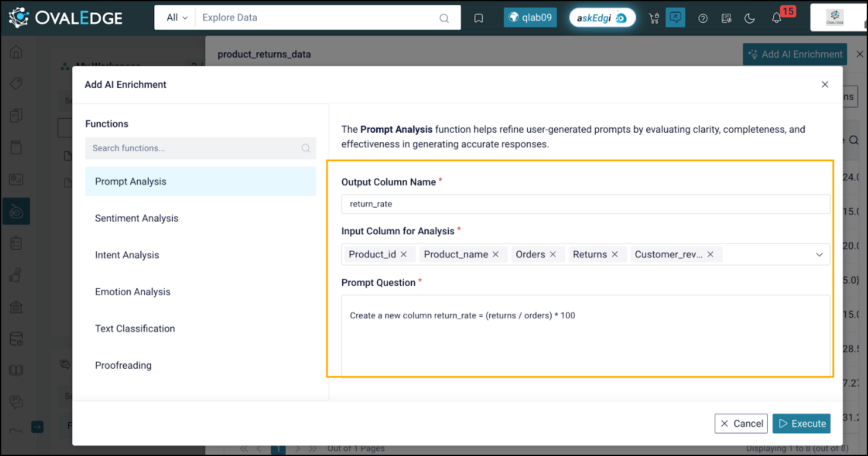Open the access cart icon
This screenshot has width=868, height=456.
[654, 18]
